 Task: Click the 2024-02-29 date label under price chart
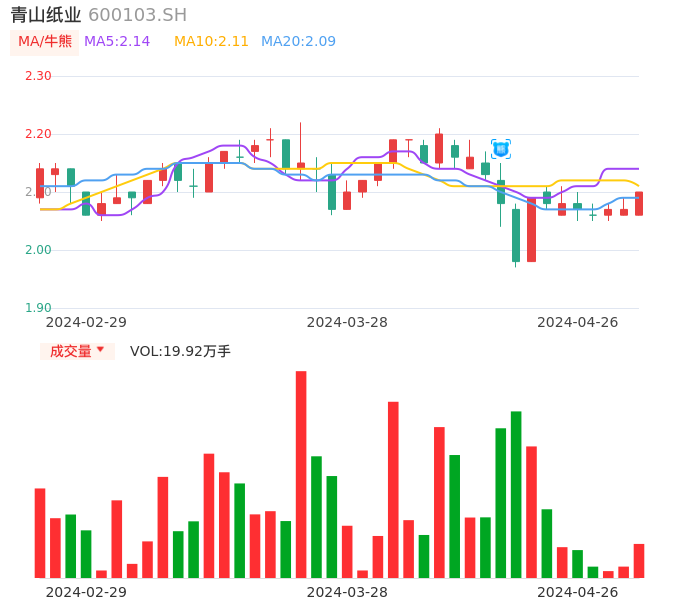pyautogui.click(x=86, y=322)
